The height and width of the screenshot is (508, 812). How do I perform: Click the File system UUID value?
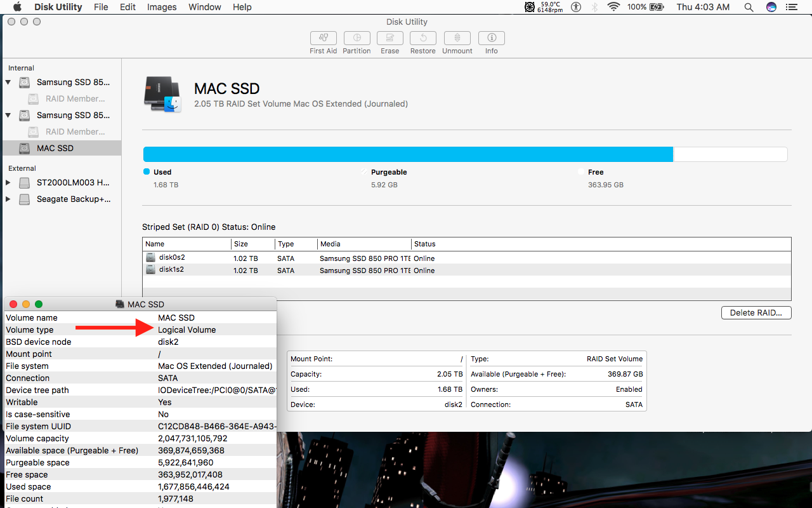tap(216, 426)
